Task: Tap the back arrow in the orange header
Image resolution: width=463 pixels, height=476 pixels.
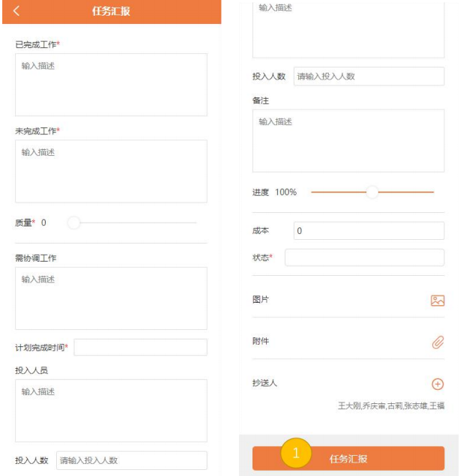Action: pos(16,11)
